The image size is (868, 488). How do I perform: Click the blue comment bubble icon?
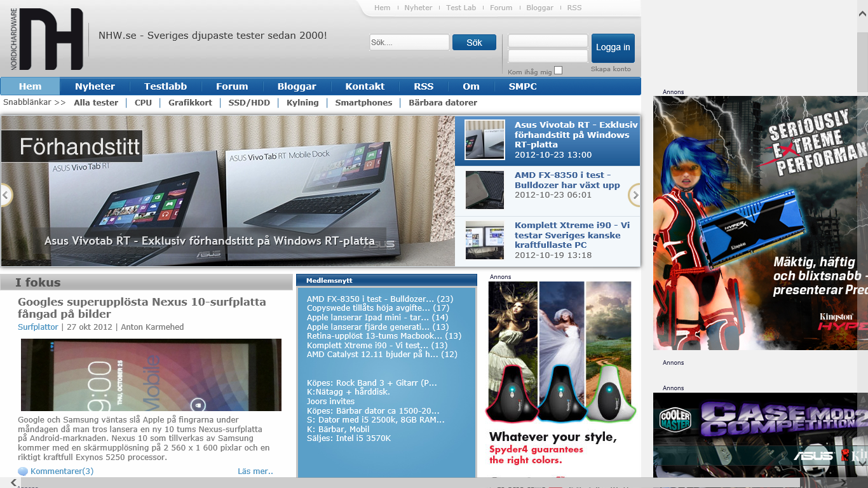coord(22,471)
